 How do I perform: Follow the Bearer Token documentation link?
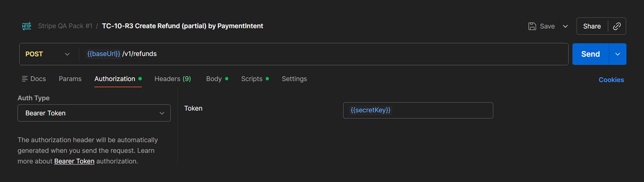(x=74, y=161)
